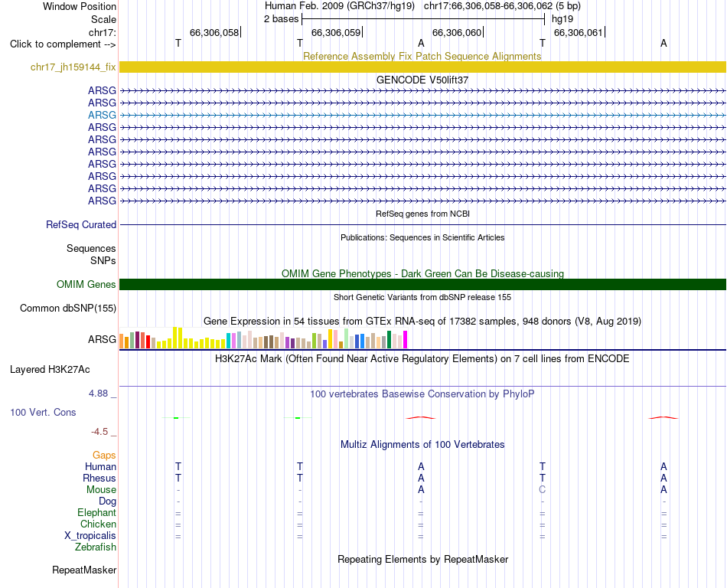Open the GENCODE V50lift37 track title
Image resolution: width=727 pixels, height=588 pixels.
[x=422, y=80]
